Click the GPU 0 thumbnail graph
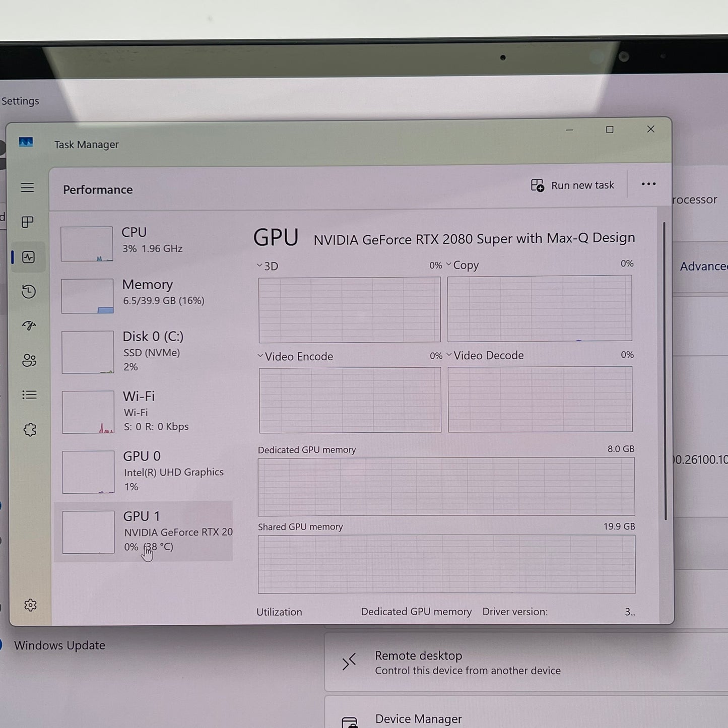 88,472
